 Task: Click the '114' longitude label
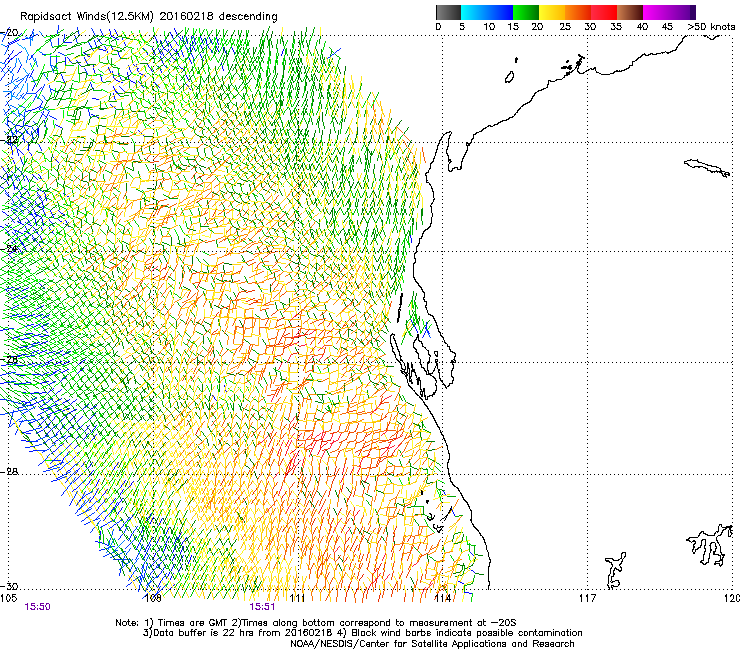pyautogui.click(x=442, y=598)
